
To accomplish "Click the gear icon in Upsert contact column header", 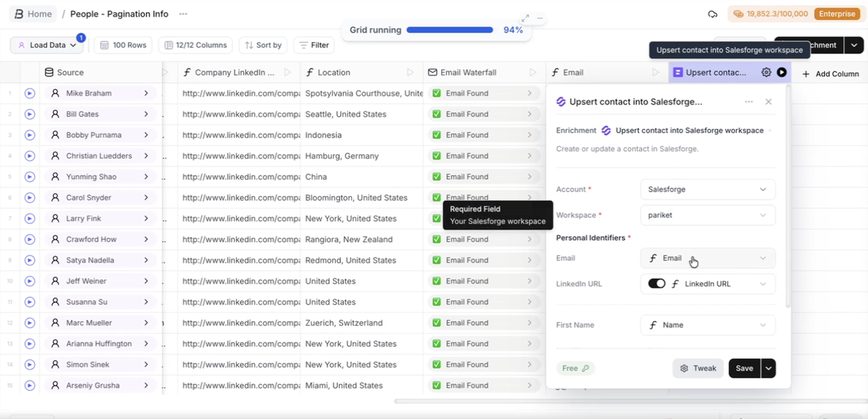I will (x=766, y=72).
